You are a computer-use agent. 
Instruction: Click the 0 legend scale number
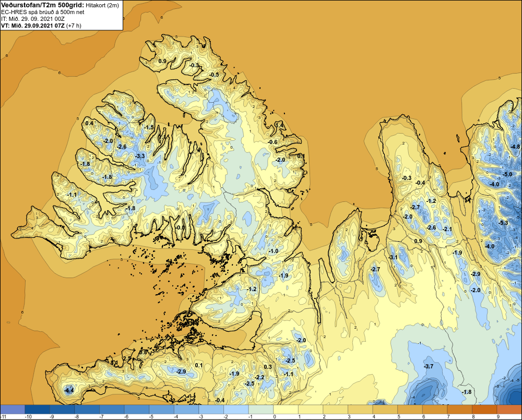click(x=275, y=416)
